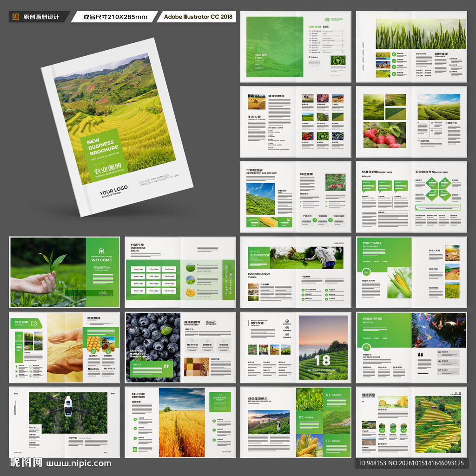Open the golden wheat field spread
The image size is (476, 476).
point(180,422)
